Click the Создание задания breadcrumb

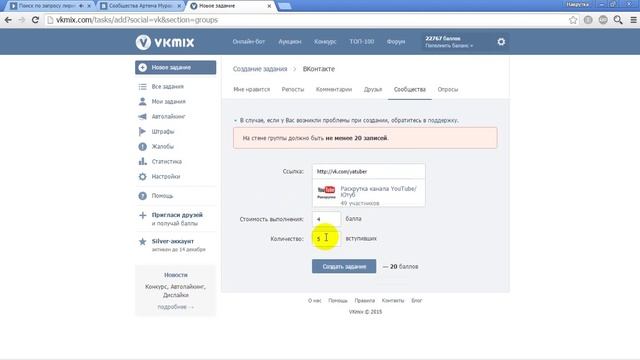(260, 69)
